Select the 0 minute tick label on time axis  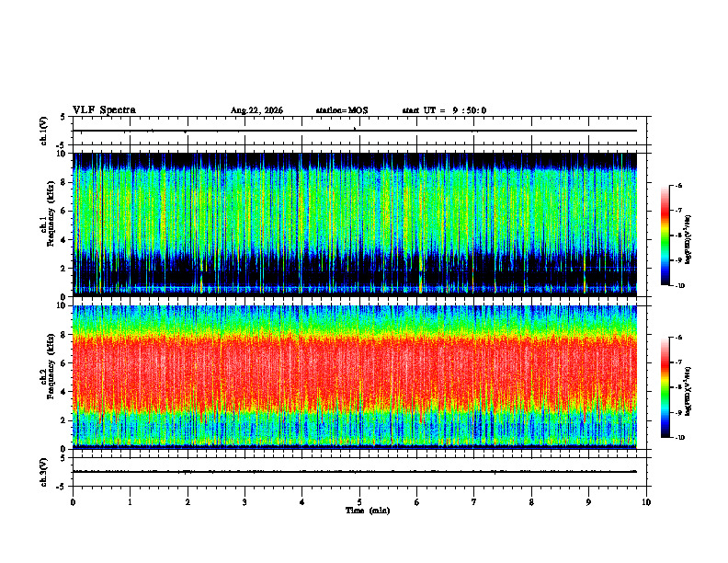[73, 502]
